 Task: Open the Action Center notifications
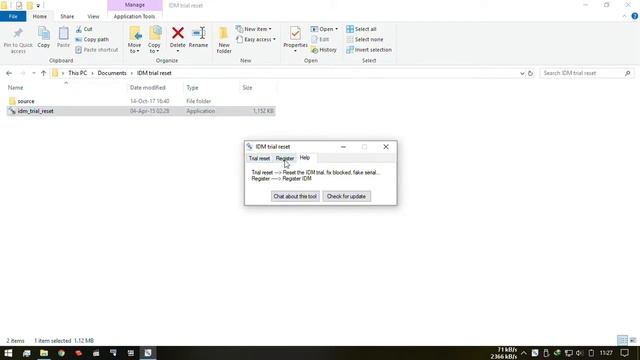pyautogui.click(x=624, y=353)
